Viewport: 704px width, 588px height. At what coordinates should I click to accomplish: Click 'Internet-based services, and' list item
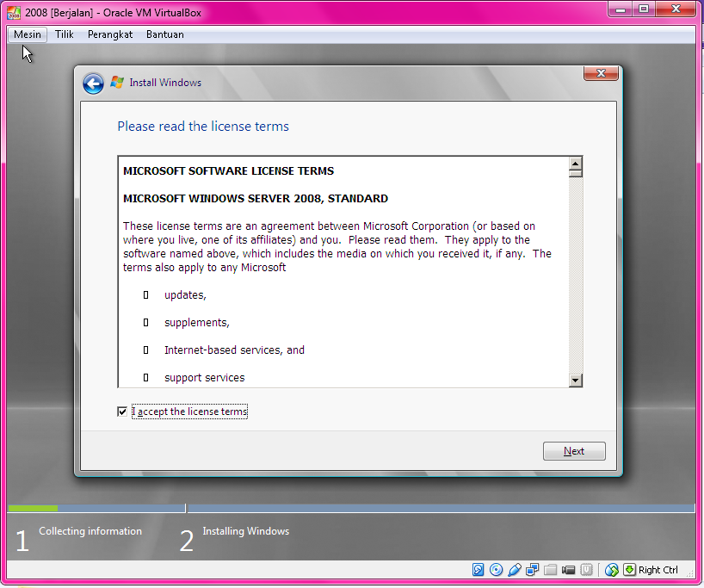coord(234,350)
